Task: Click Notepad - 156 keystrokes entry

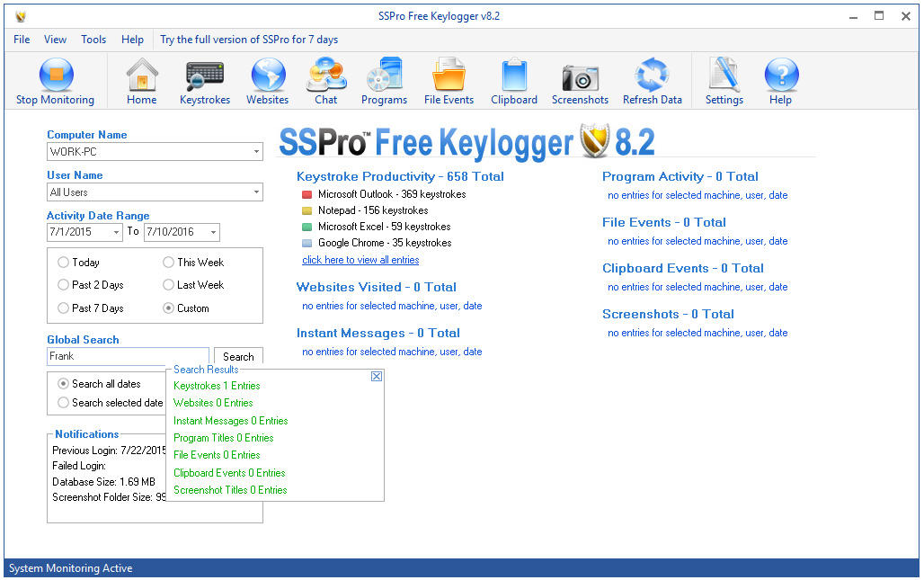Action: tap(373, 210)
